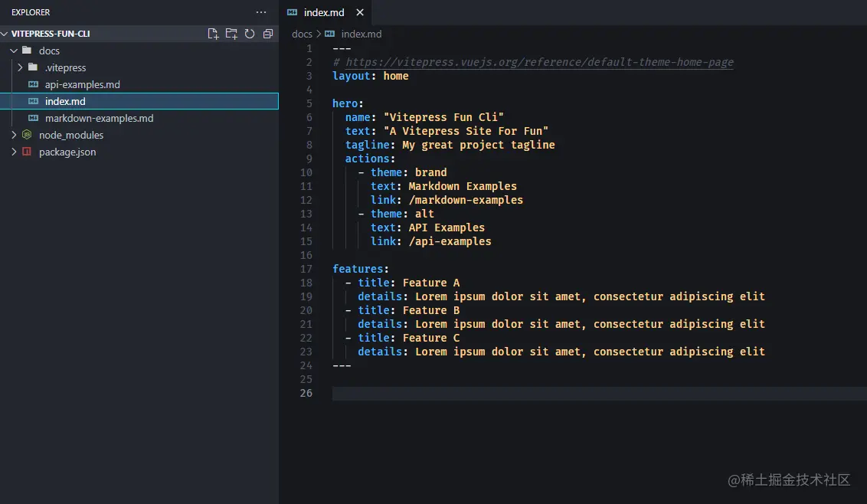Select the index.md editor tab
The image size is (867, 504).
click(325, 12)
